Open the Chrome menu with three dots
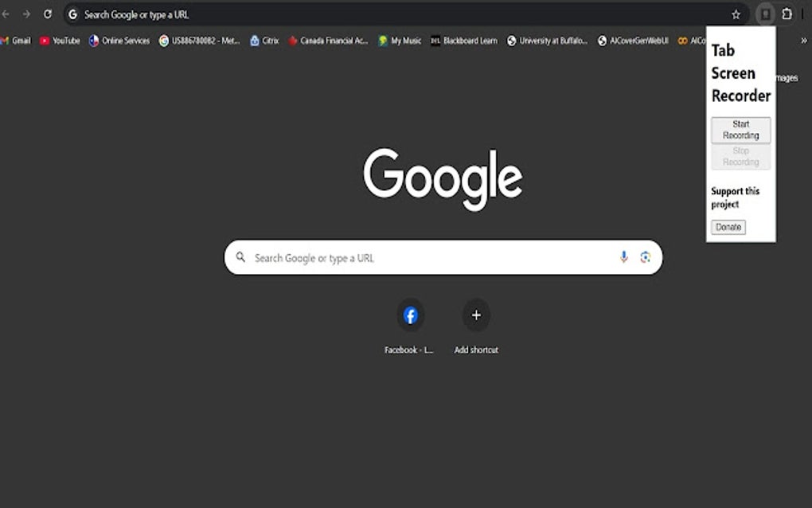 806,14
